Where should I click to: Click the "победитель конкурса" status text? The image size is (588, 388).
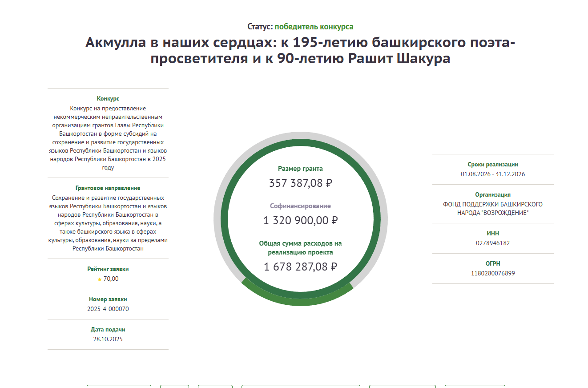coord(314,27)
